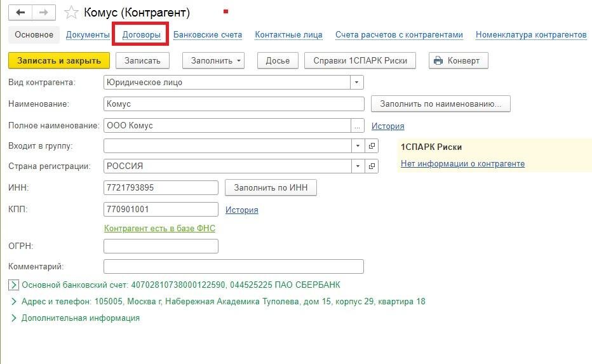Open Счета расчетов с контрагентами tab

pos(399,35)
